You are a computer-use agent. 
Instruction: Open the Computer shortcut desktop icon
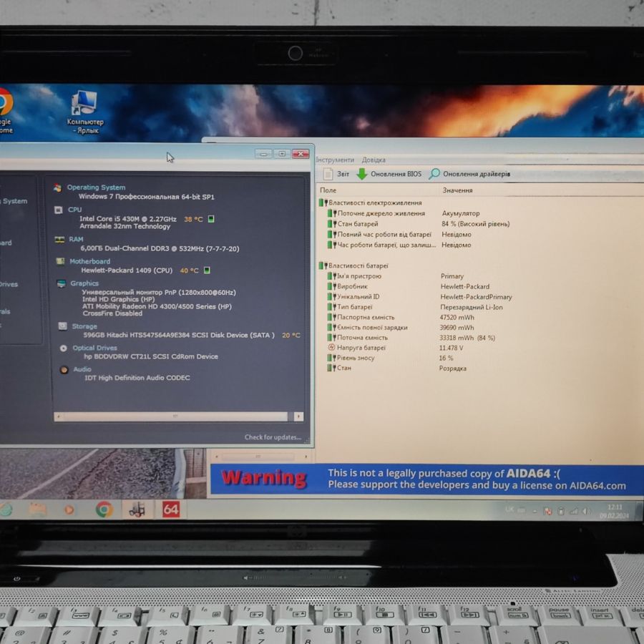pyautogui.click(x=84, y=112)
